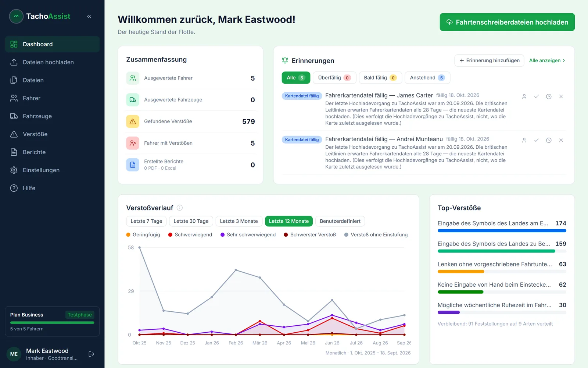Dismiss Andrei Munteanu reminder with X
588x368 pixels.
[561, 140]
